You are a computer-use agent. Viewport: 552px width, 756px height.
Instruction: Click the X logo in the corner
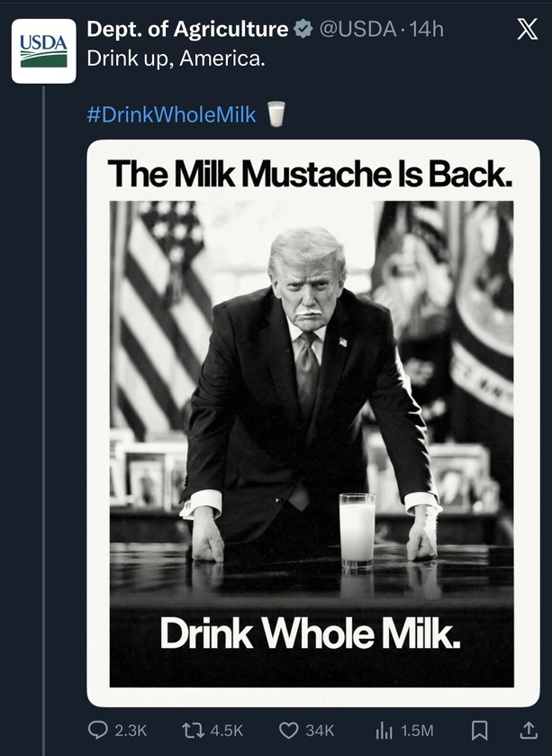[528, 30]
